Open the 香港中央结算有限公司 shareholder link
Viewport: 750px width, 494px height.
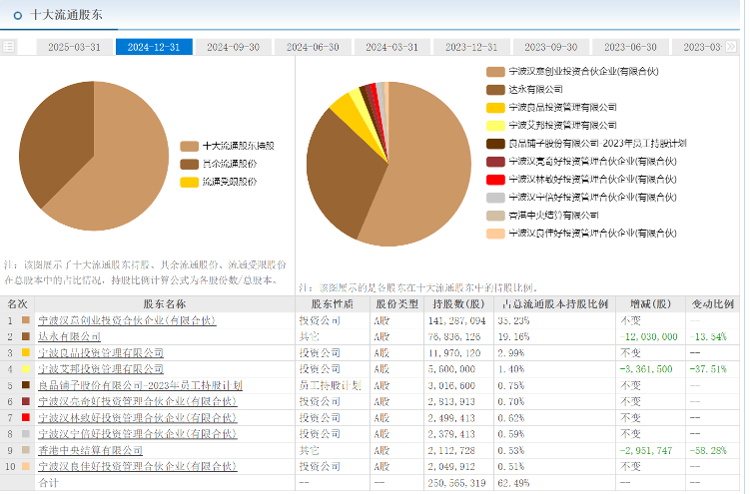(89, 451)
